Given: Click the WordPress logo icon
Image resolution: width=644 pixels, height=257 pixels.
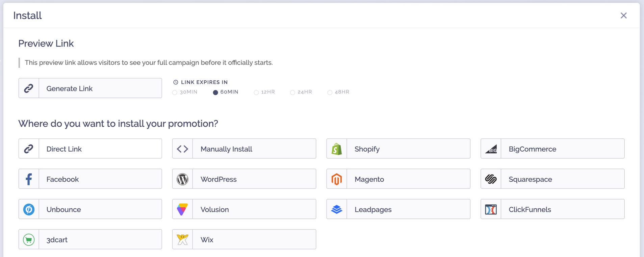Looking at the screenshot, I should coord(182,179).
